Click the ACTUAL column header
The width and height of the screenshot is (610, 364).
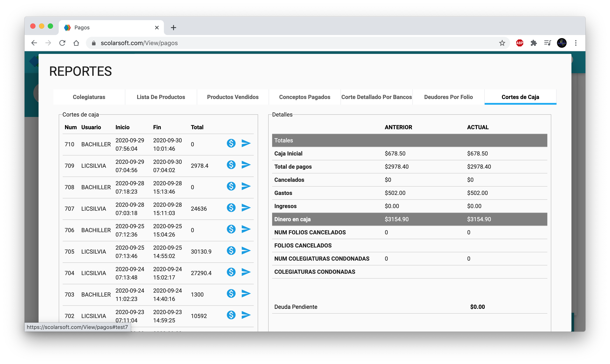coord(478,127)
